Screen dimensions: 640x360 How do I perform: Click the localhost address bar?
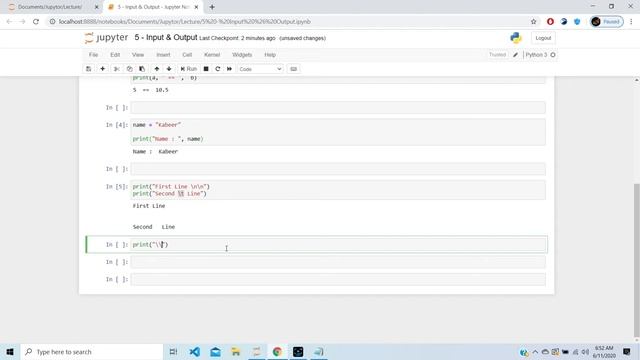coord(184,22)
